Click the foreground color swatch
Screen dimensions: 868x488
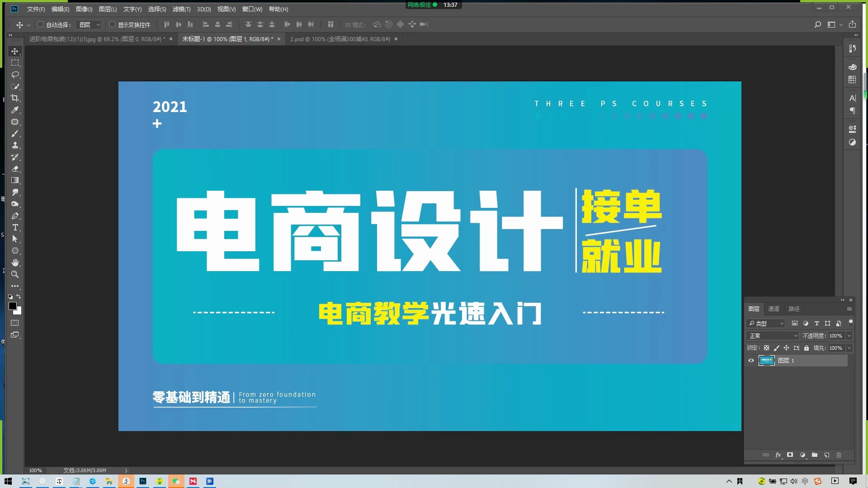13,306
